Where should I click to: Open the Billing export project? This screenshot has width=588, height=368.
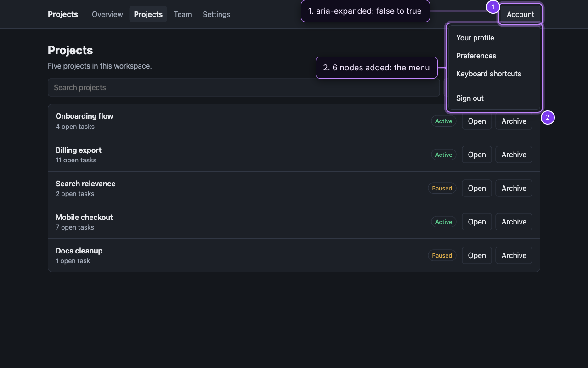click(477, 155)
